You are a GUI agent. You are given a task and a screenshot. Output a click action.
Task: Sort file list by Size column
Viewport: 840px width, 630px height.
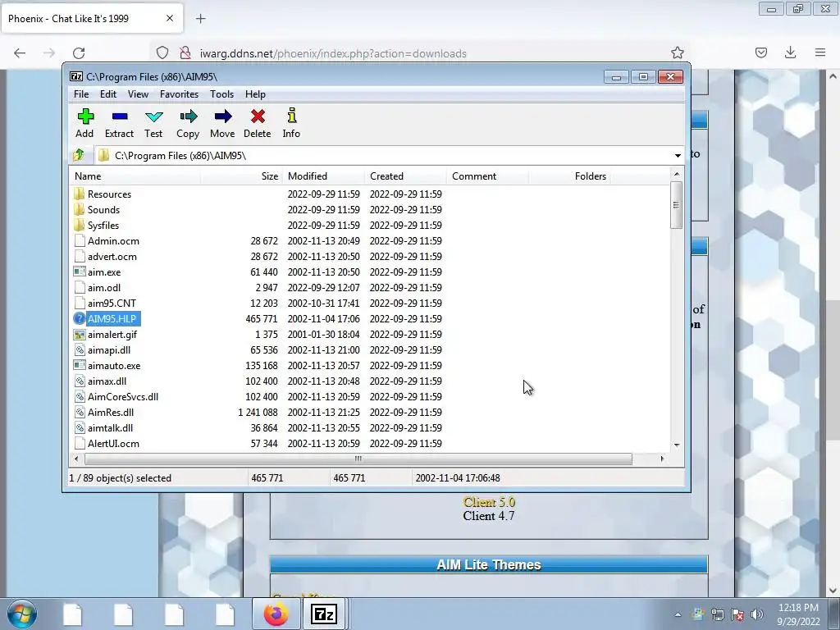[241, 176]
